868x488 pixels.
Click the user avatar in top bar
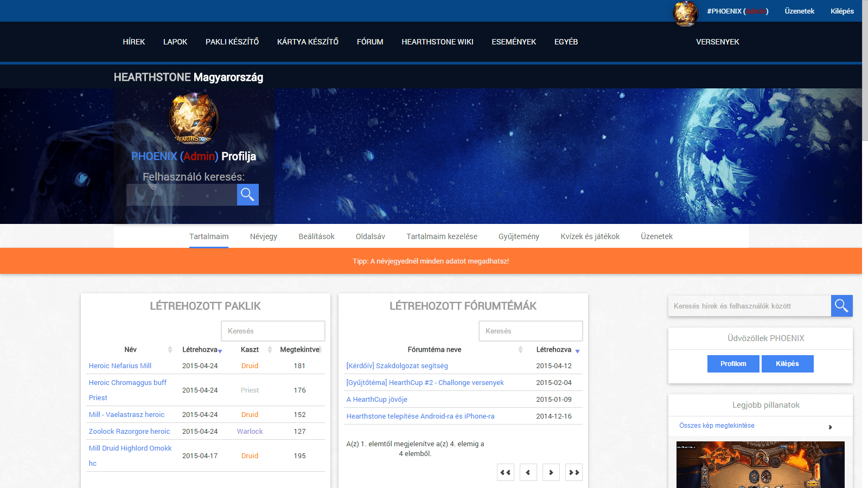[686, 13]
